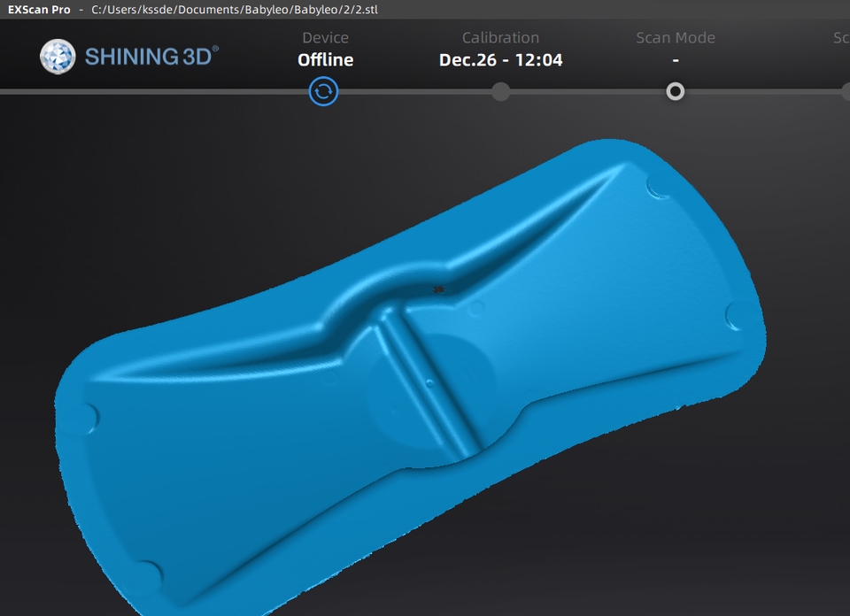This screenshot has height=616, width=850.
Task: Select the Scan Mode stage dot indicator
Action: point(675,91)
